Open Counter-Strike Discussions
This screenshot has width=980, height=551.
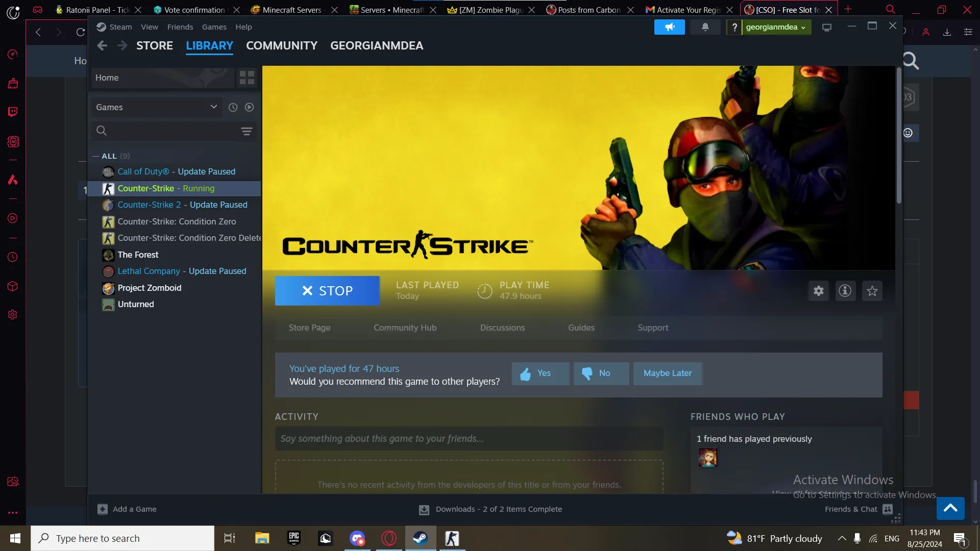pos(502,328)
